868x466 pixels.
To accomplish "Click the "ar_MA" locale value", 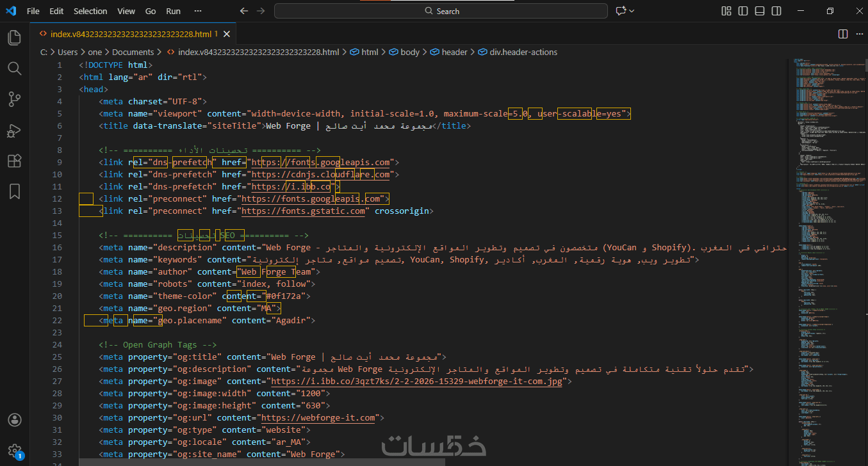I will pyautogui.click(x=286, y=442).
